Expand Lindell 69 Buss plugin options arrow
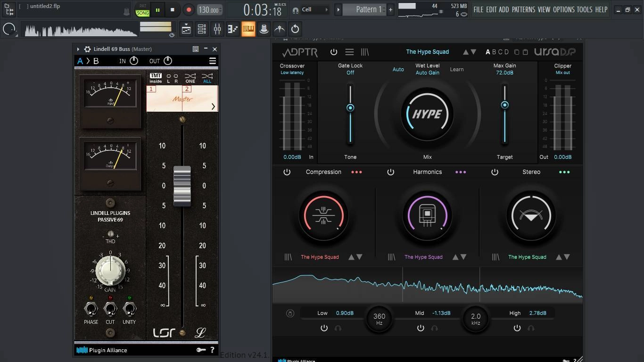Screen dimensions: 644x362 point(78,49)
